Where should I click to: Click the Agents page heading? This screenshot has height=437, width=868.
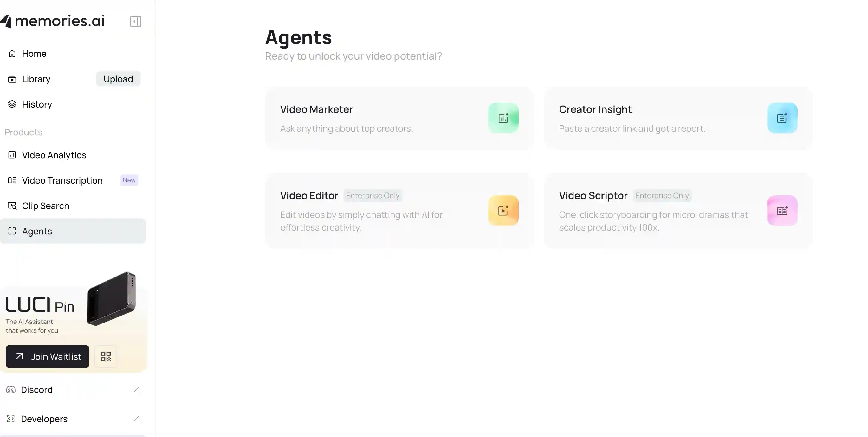299,37
